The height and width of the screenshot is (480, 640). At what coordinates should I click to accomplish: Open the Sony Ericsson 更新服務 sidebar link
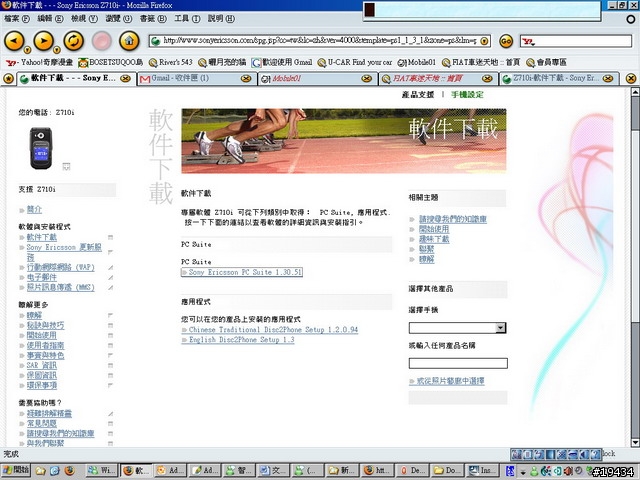tap(64, 252)
